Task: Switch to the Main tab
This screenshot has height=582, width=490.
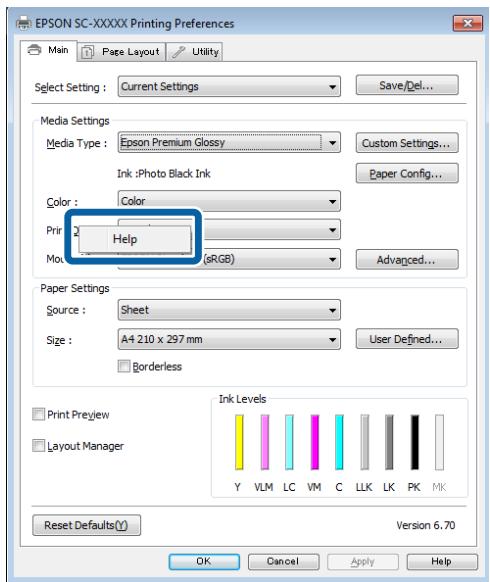Action: pos(49,50)
